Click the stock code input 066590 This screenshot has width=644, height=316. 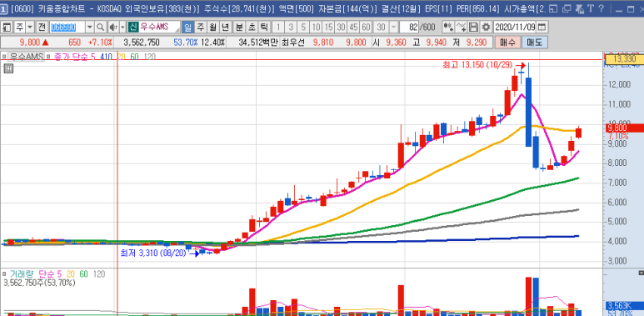tap(67, 28)
